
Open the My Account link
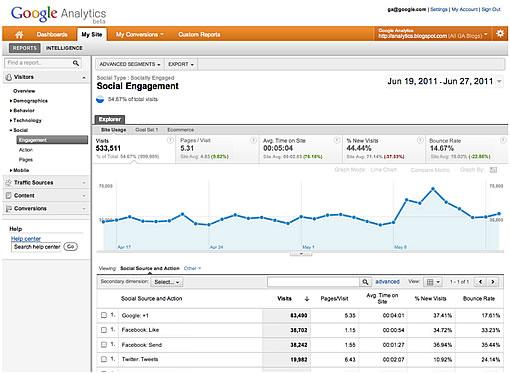click(x=465, y=9)
